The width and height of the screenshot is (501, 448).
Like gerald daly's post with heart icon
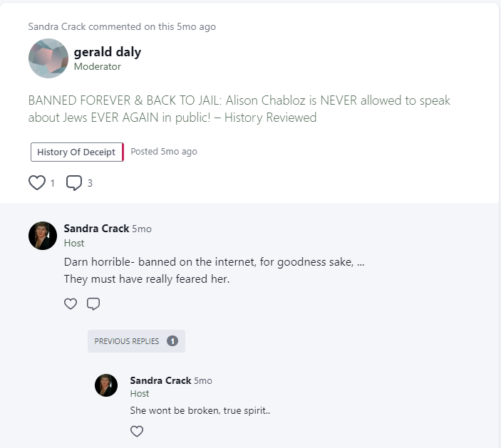[37, 183]
